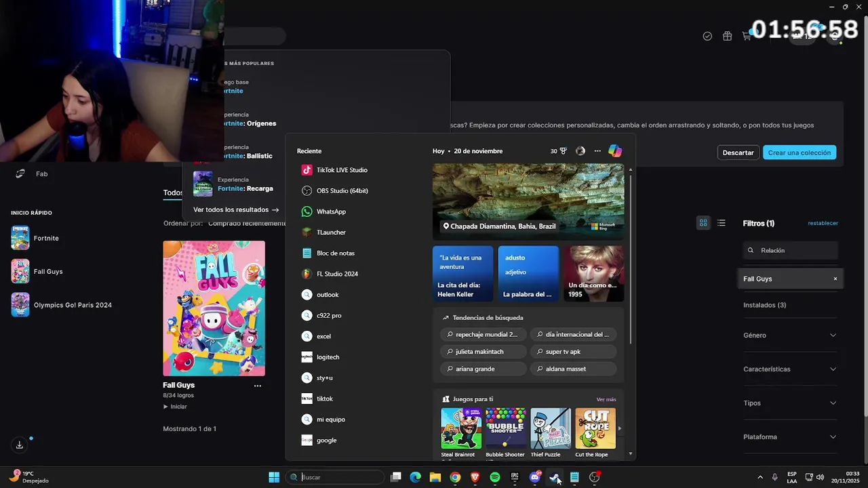The height and width of the screenshot is (488, 868).
Task: Launch Fortnite from quick launch list
Action: coord(35,238)
